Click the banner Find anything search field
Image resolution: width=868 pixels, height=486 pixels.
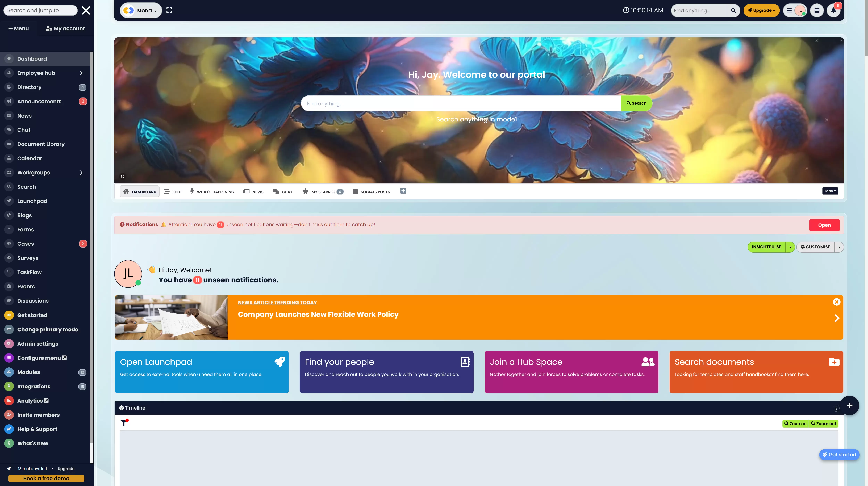[460, 103]
